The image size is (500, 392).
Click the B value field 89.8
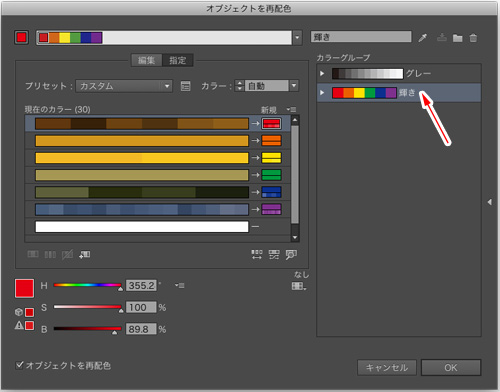pyautogui.click(x=141, y=329)
